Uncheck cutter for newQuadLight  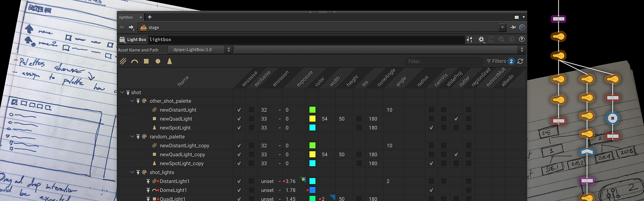(x=456, y=119)
